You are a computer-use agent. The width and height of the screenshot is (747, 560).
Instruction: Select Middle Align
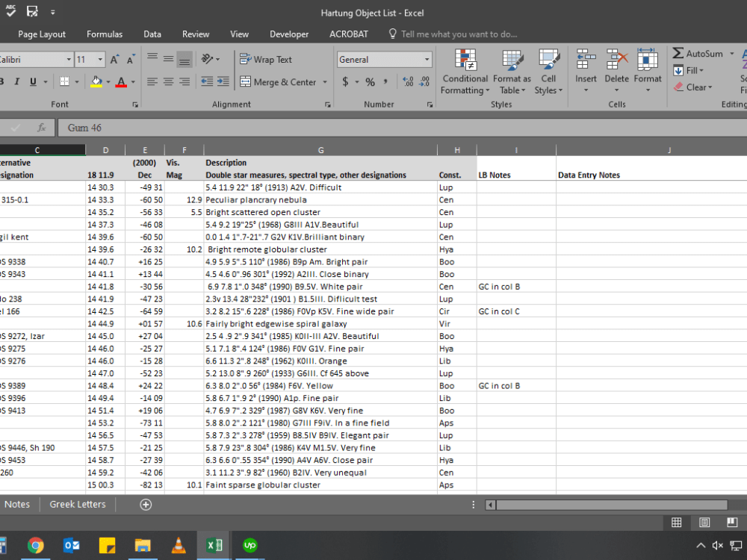168,59
